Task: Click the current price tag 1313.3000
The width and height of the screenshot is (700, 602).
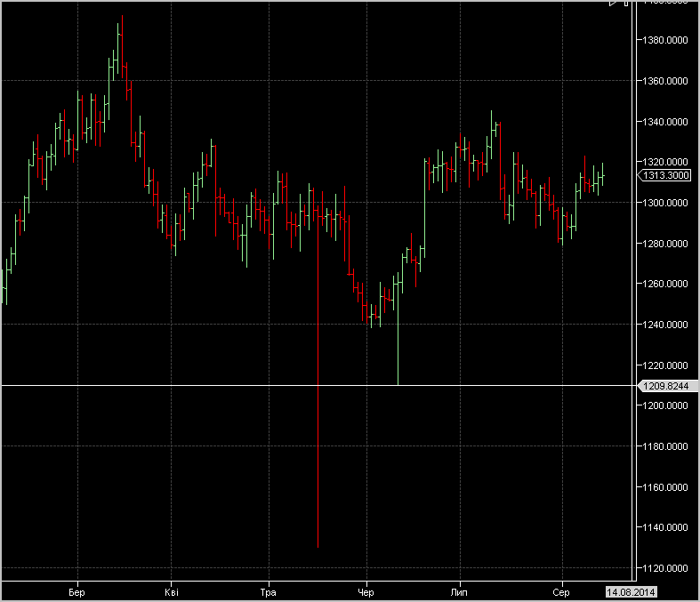Action: [x=664, y=175]
